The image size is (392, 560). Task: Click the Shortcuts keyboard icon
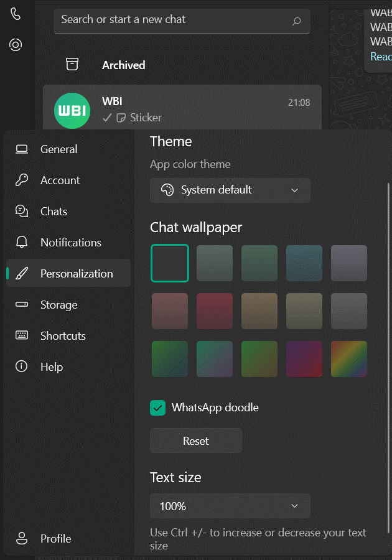[21, 335]
